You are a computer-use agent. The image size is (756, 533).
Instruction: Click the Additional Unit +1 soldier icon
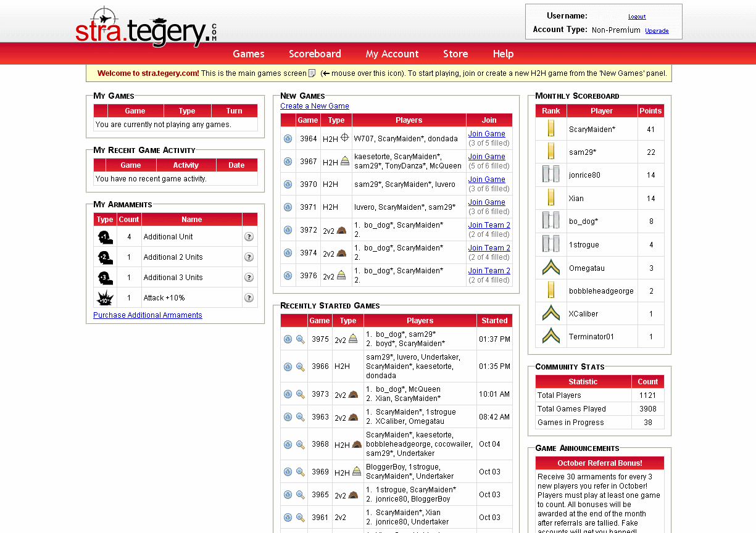pos(105,237)
